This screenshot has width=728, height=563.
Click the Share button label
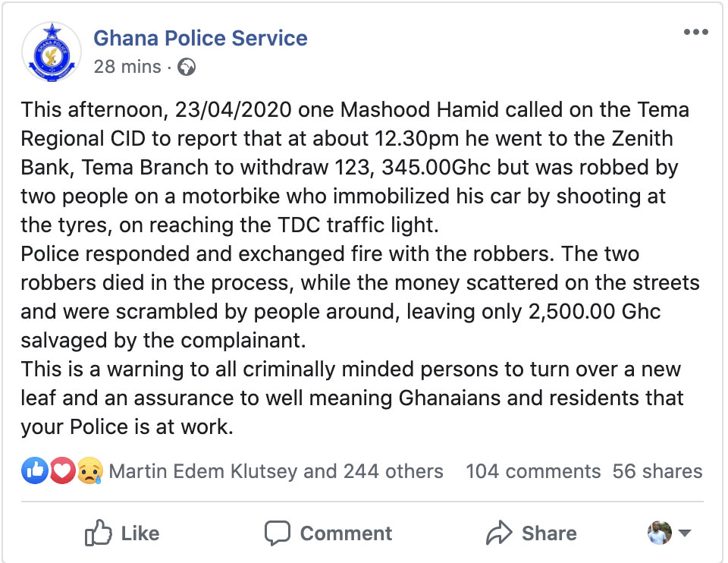click(549, 533)
